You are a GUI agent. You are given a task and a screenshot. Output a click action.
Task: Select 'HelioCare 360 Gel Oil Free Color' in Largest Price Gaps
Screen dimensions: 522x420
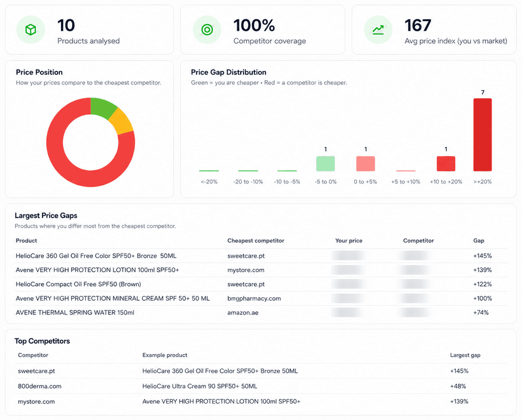pos(96,256)
